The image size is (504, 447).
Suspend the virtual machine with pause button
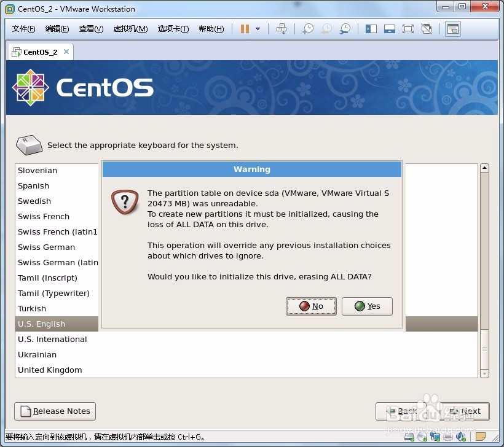[x=245, y=28]
